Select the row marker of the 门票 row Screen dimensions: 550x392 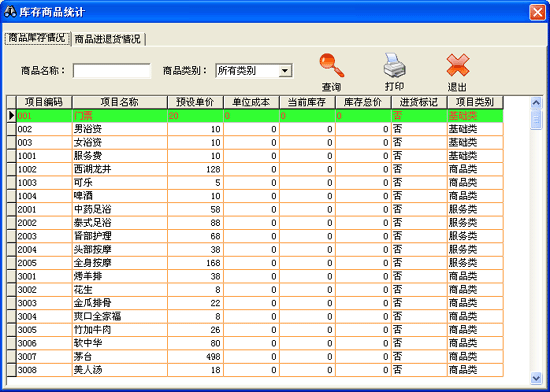[x=12, y=116]
